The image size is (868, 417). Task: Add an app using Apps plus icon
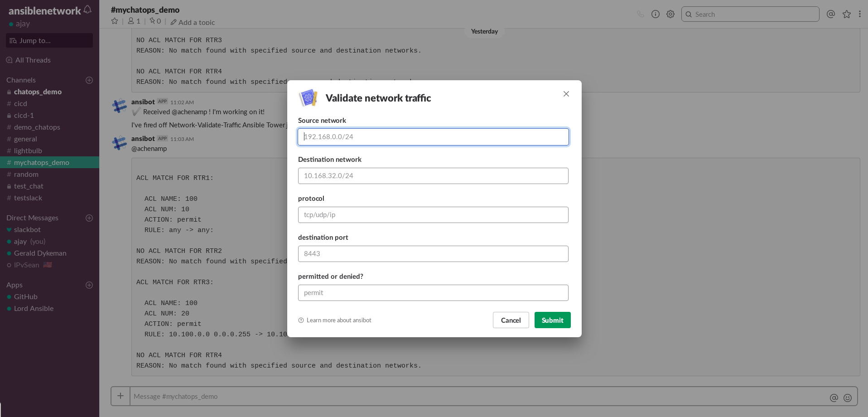(89, 285)
